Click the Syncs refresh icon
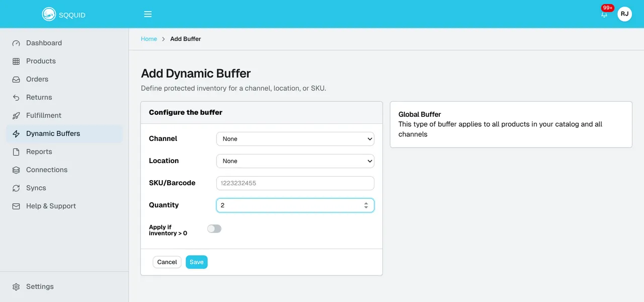This screenshot has width=644, height=302. pyautogui.click(x=16, y=188)
